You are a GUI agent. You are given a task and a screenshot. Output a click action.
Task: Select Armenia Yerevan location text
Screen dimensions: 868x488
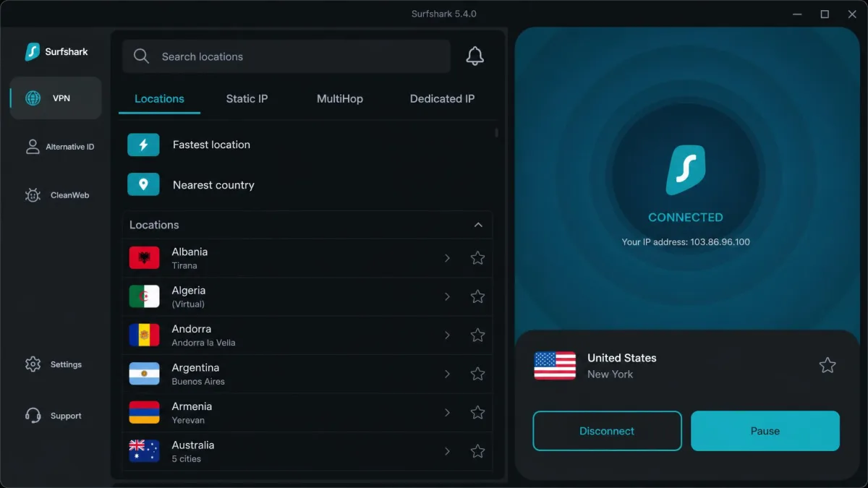tap(190, 413)
